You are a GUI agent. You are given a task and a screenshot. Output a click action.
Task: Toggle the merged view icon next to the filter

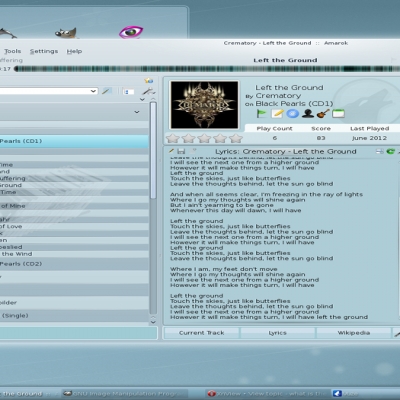click(x=128, y=91)
